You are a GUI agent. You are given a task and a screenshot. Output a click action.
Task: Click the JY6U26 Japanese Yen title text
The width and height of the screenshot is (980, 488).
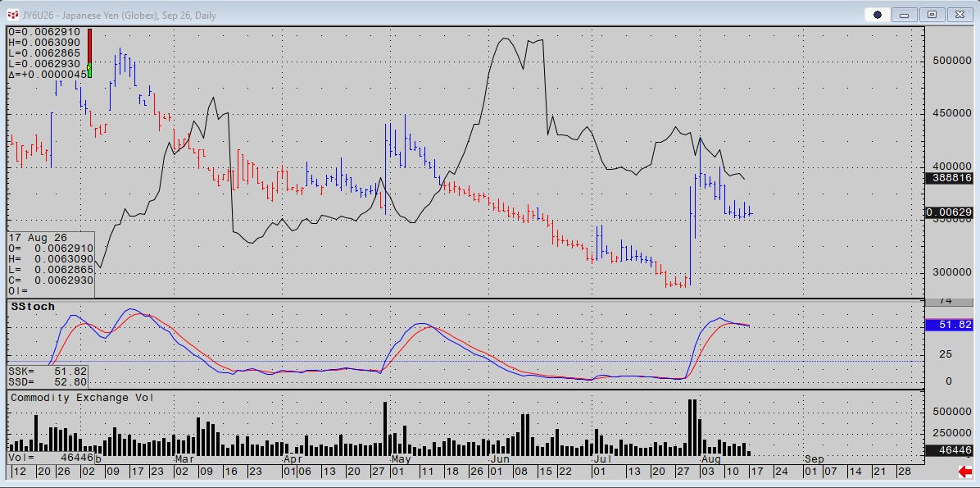[119, 15]
